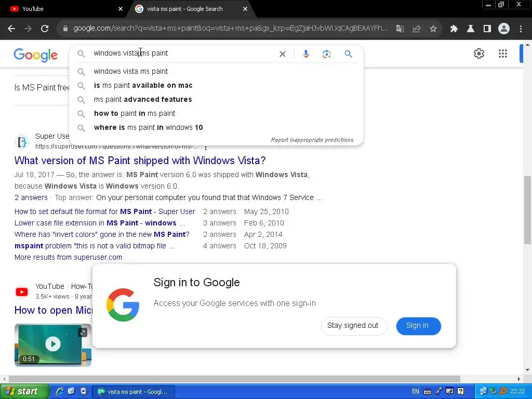Open 'How to open Micr...' YouTube result title
This screenshot has height=399, width=532.
(54, 310)
